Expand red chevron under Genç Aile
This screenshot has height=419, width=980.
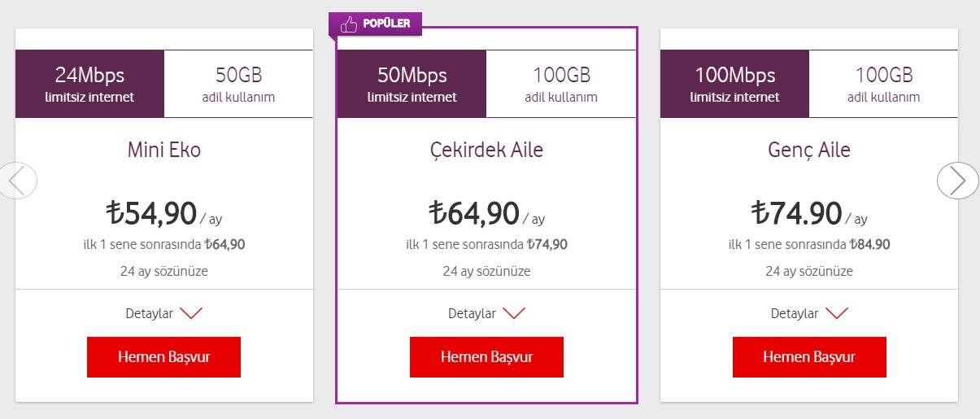tap(836, 313)
